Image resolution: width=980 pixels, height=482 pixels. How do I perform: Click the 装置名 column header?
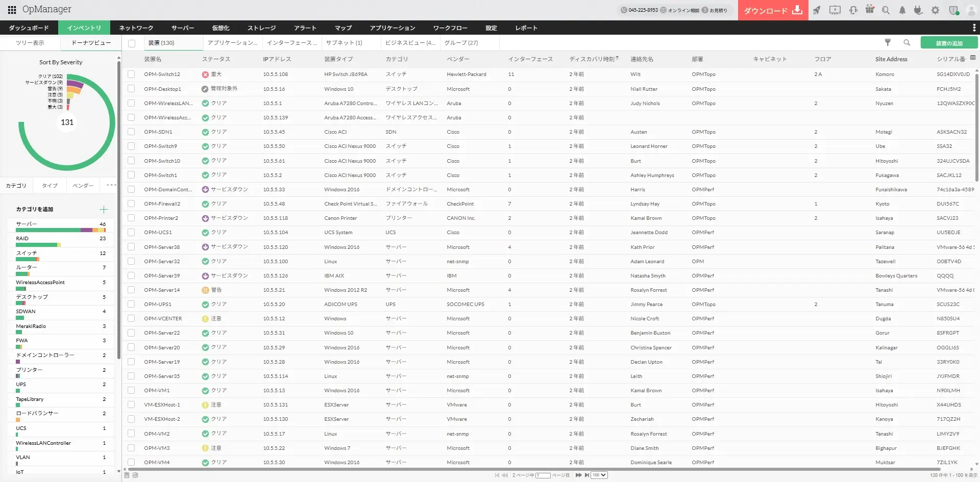[153, 59]
